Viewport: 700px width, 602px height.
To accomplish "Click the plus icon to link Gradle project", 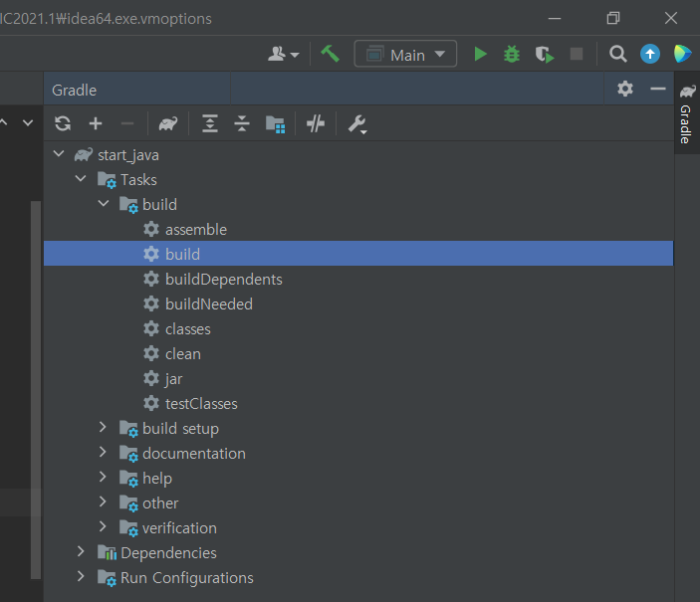I will point(96,123).
